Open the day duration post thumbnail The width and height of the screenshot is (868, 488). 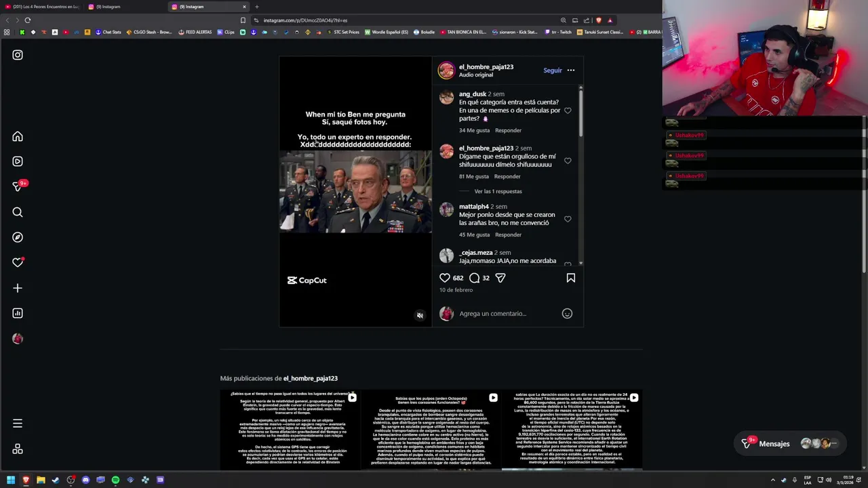(x=572, y=430)
